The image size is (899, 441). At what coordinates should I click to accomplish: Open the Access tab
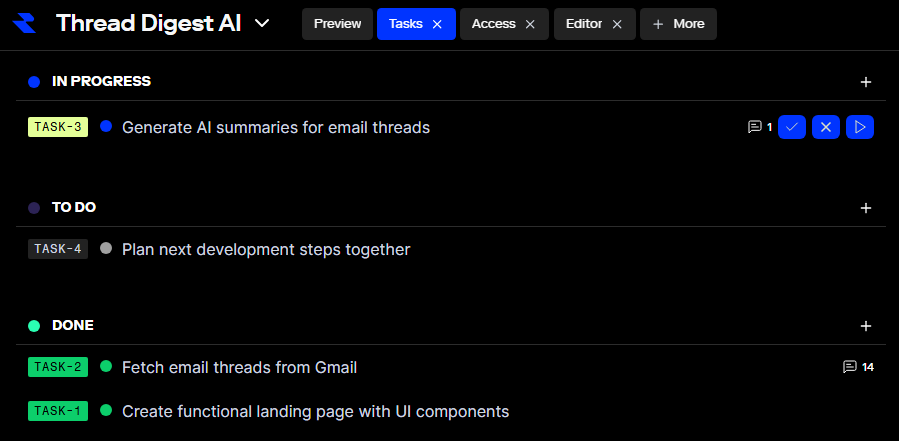[x=493, y=24]
